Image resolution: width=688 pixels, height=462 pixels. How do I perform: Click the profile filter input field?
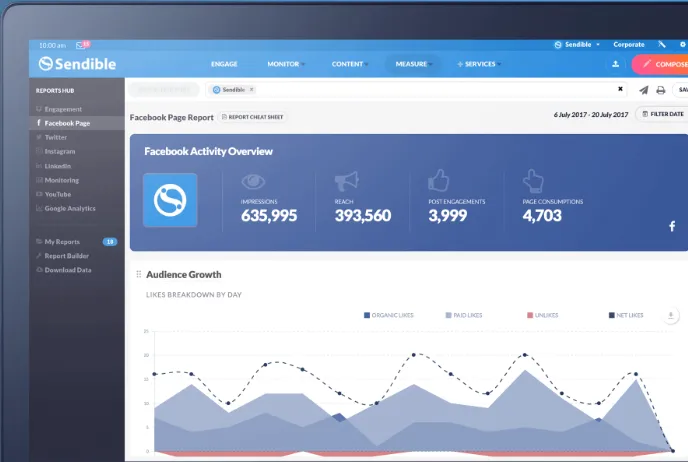tap(416, 90)
